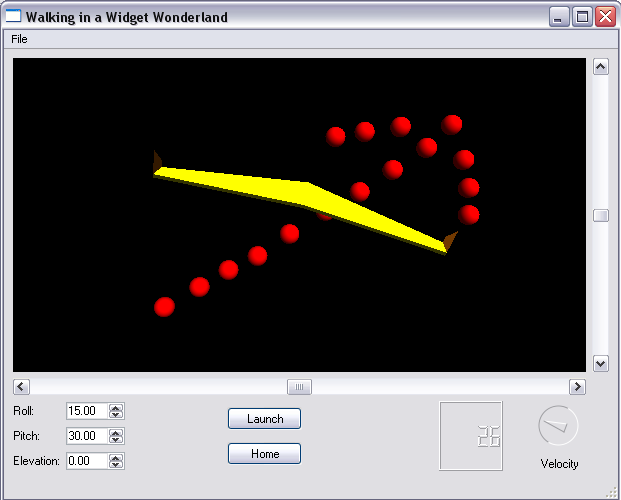Click the LCD number display showing 26
Image resolution: width=621 pixels, height=500 pixels.
[471, 436]
